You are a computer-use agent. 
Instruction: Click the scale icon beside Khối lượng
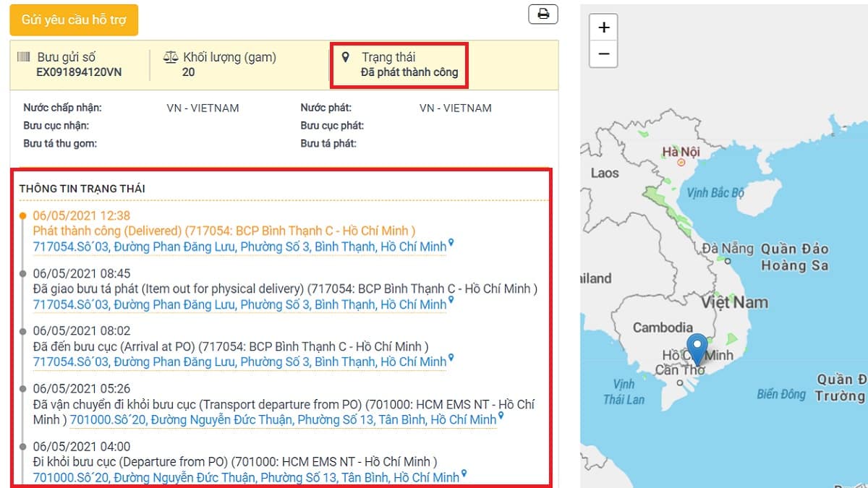click(171, 57)
